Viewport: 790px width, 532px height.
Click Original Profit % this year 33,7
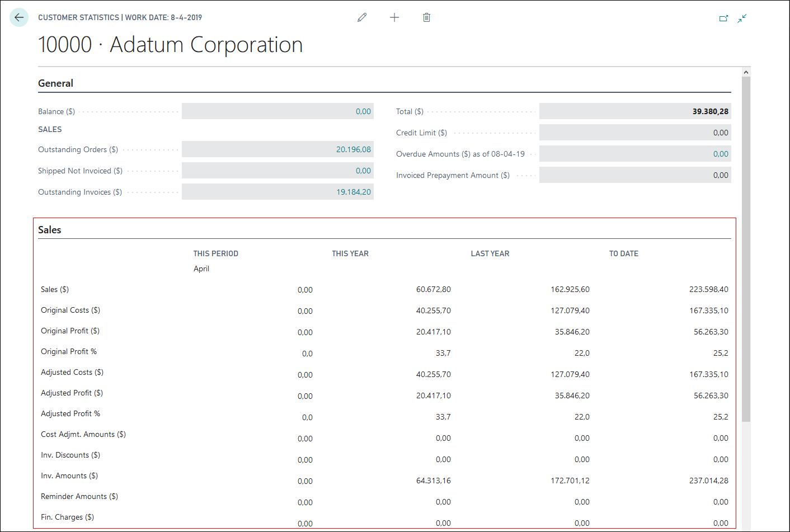[x=443, y=353]
